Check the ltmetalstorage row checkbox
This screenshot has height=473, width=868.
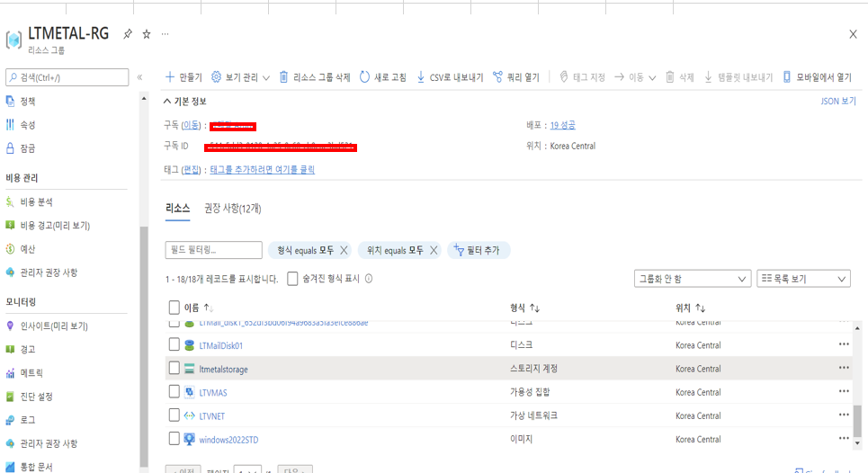pyautogui.click(x=174, y=368)
